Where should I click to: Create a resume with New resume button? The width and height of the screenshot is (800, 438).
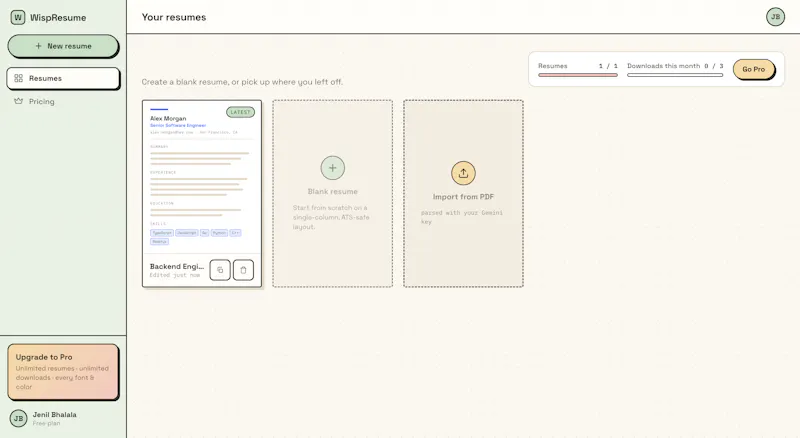pos(63,46)
